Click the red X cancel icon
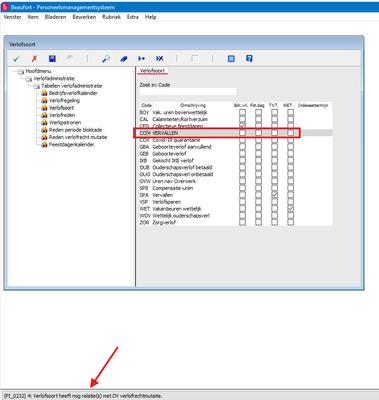379x400 pixels. tap(34, 59)
